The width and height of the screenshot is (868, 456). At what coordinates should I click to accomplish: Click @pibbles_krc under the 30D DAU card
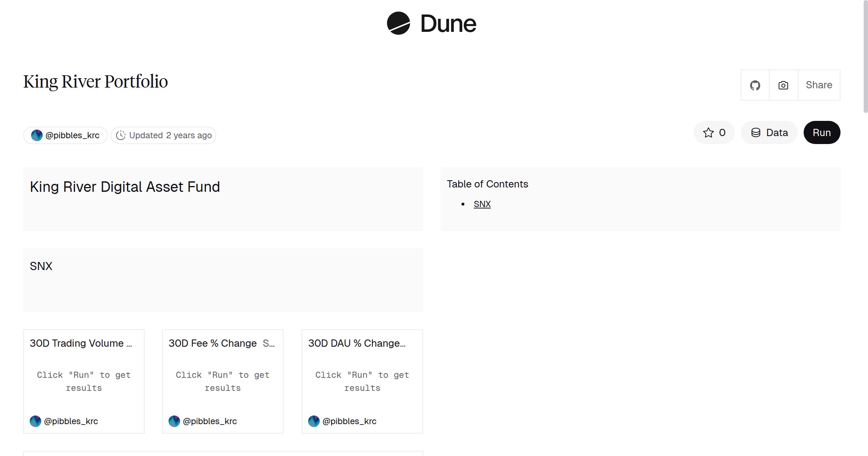349,421
